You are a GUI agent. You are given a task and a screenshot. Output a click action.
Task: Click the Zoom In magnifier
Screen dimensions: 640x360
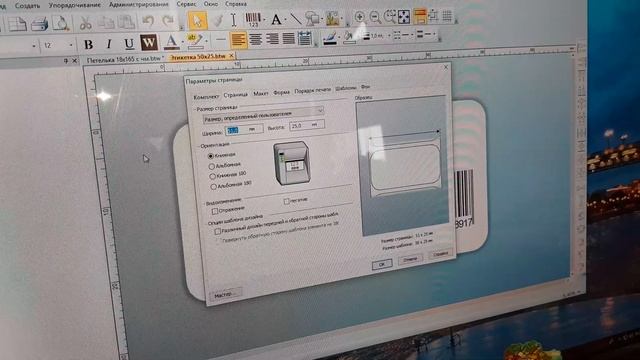[x=360, y=17]
